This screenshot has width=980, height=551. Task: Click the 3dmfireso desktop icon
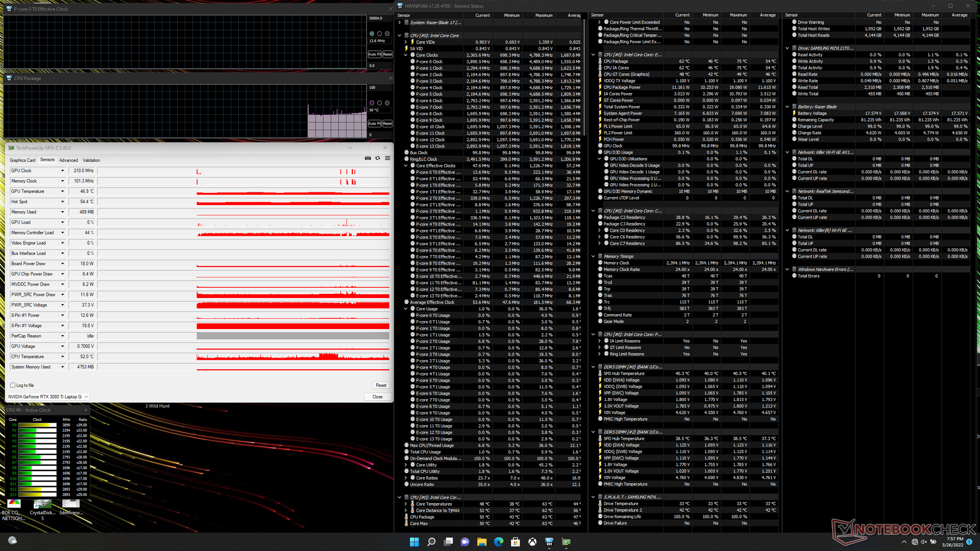tap(70, 507)
